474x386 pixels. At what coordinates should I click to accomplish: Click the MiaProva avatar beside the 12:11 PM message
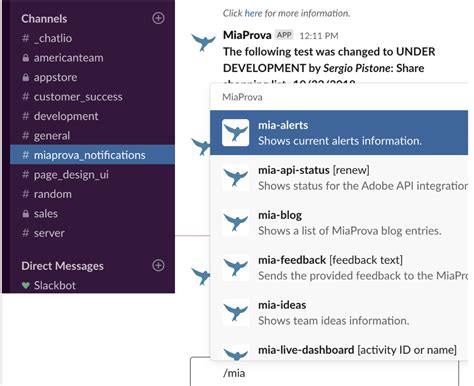coord(203,43)
